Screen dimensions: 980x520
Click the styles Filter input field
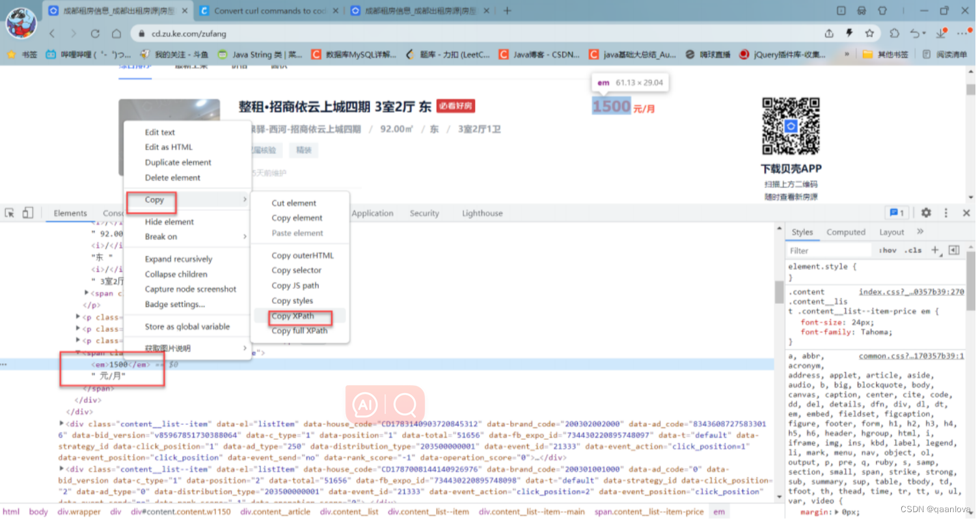point(828,250)
